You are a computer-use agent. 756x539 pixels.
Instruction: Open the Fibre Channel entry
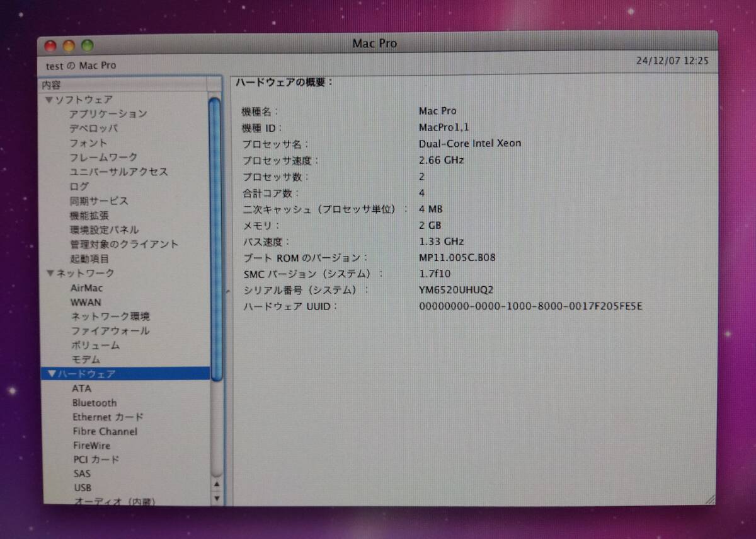pos(105,432)
